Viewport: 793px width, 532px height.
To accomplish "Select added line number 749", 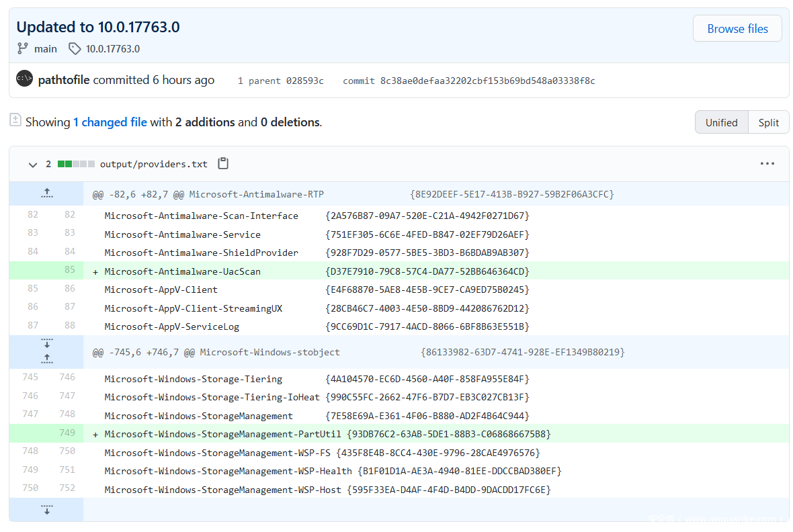I will click(x=67, y=433).
